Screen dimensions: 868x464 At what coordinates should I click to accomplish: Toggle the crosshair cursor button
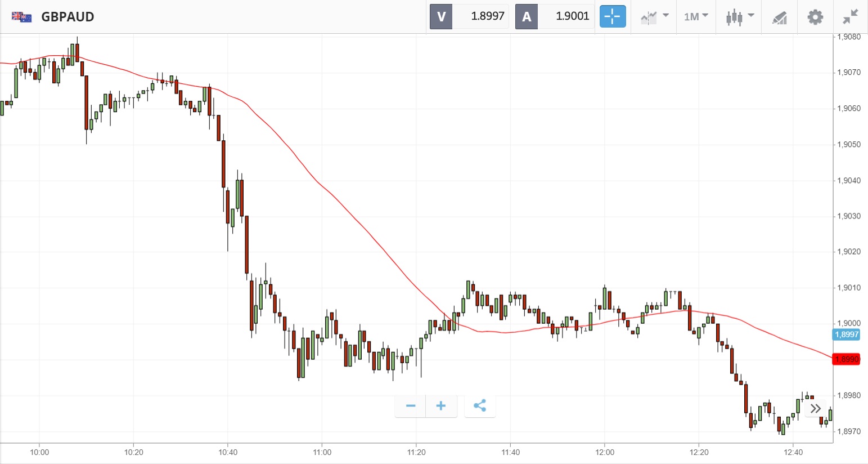pos(612,16)
